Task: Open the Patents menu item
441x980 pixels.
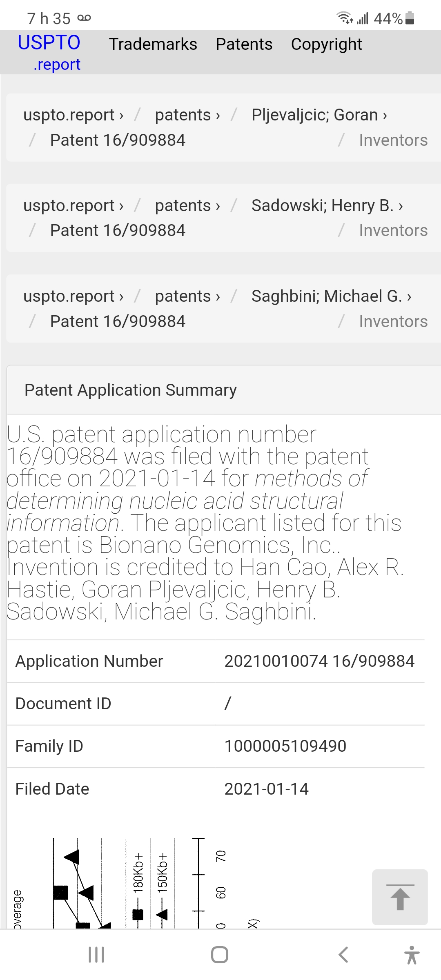Action: [244, 44]
